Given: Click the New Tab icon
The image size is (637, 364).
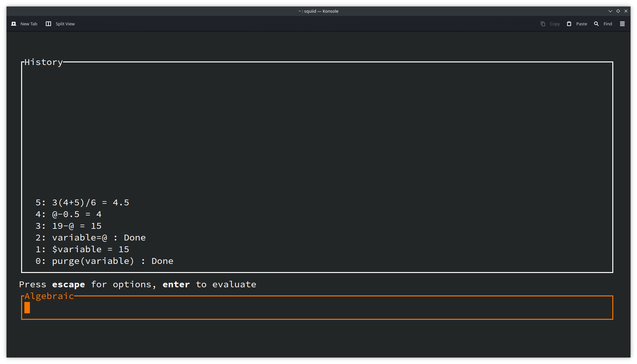Looking at the screenshot, I should point(14,24).
